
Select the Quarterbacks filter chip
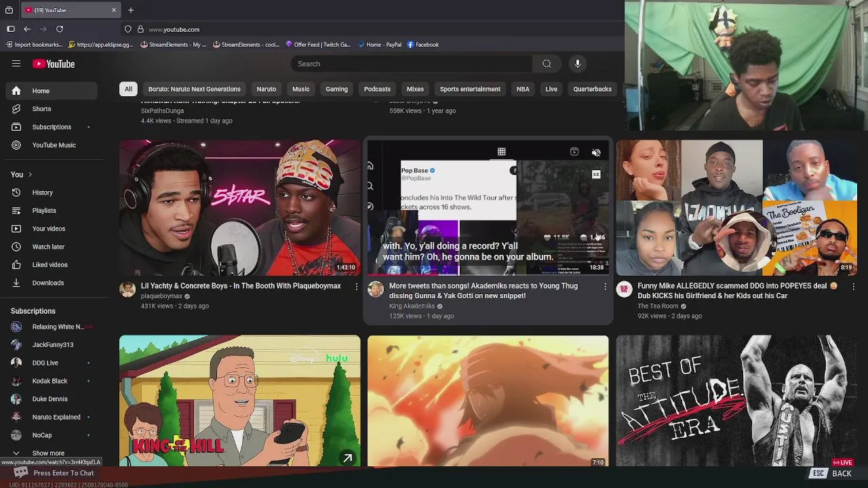tap(593, 89)
